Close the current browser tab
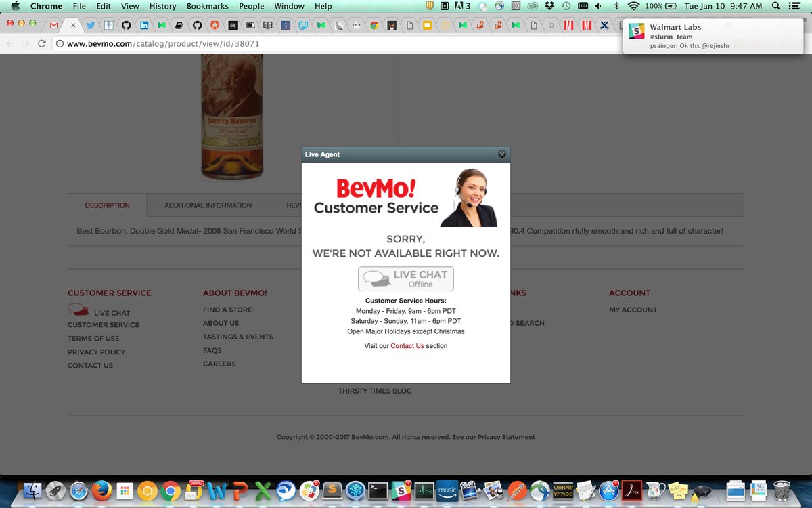The height and width of the screenshot is (508, 812). pyautogui.click(x=73, y=25)
